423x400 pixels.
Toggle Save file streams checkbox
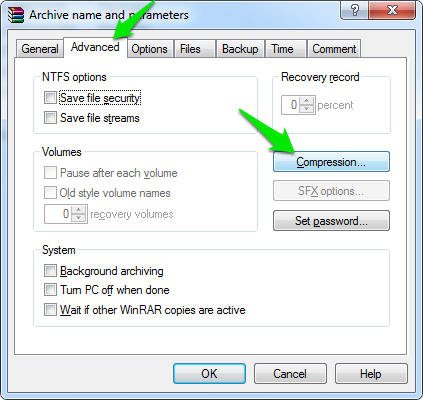click(50, 117)
